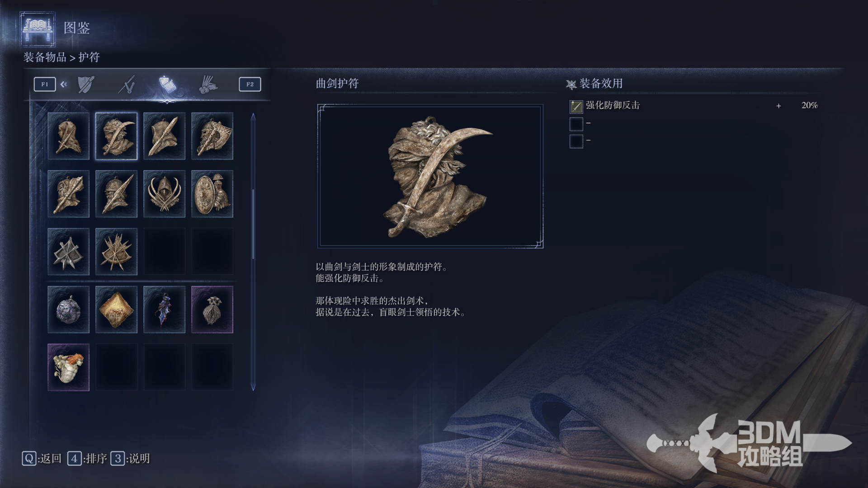This screenshot has height=488, width=868.
Task: Select the dark stone orb talisman icon
Action: [68, 310]
